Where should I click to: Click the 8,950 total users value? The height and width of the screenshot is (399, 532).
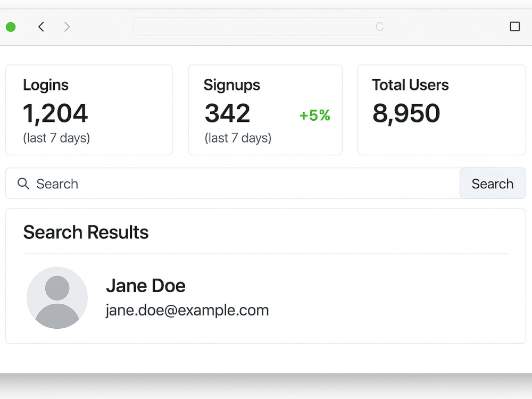pyautogui.click(x=406, y=113)
